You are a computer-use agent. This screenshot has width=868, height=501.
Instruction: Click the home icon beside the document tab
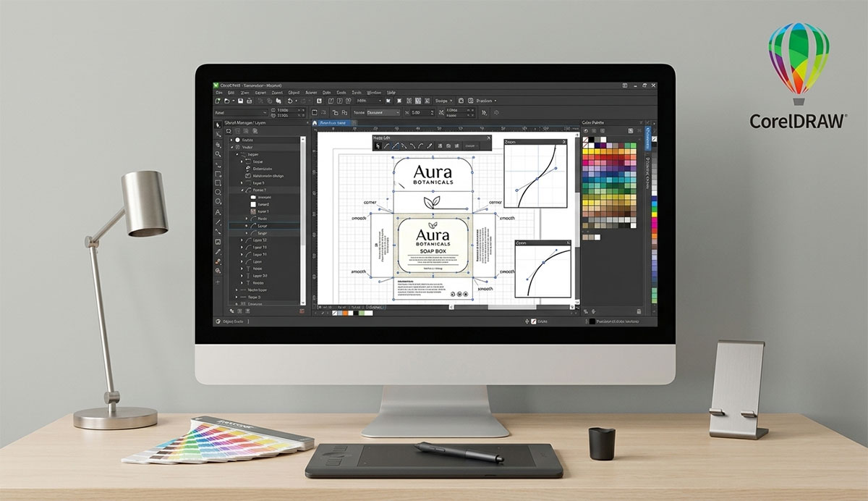[x=315, y=123]
